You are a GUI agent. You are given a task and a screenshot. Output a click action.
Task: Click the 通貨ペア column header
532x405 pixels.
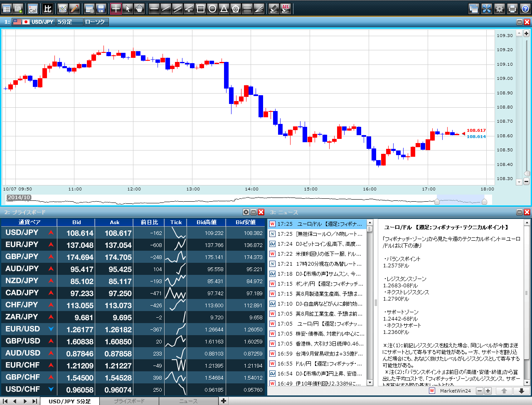pyautogui.click(x=29, y=222)
